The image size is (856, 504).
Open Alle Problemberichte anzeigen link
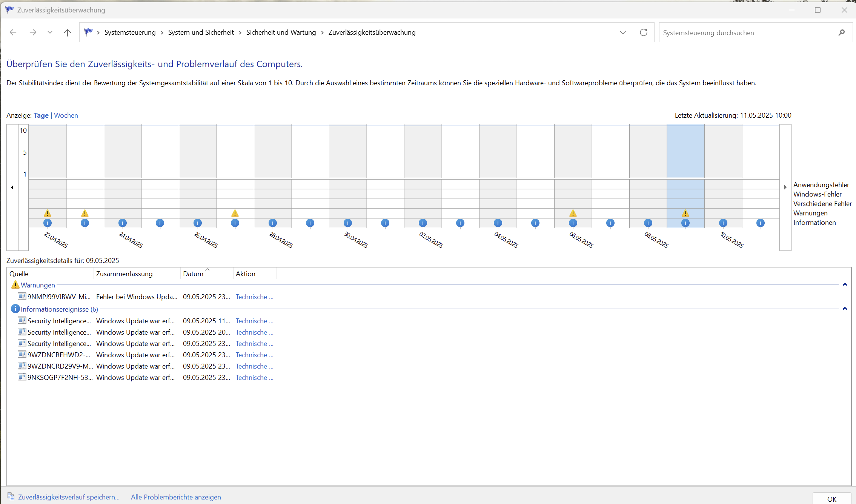tap(176, 497)
